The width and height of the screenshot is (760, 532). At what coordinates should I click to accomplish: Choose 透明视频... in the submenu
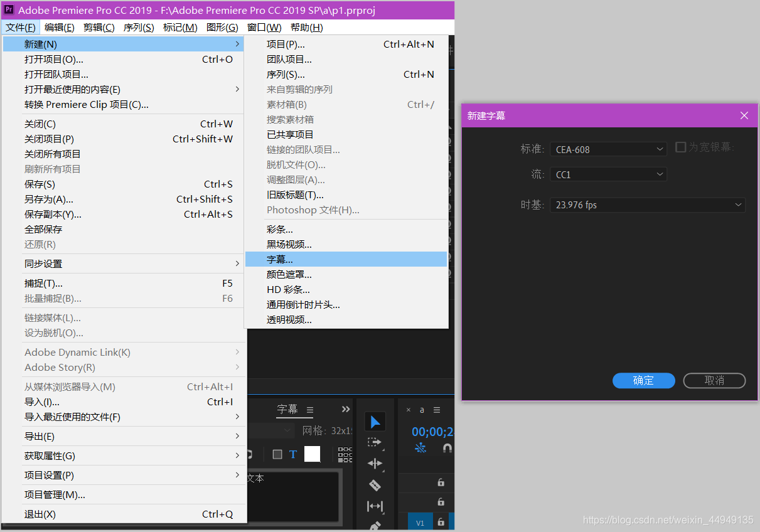(346, 319)
